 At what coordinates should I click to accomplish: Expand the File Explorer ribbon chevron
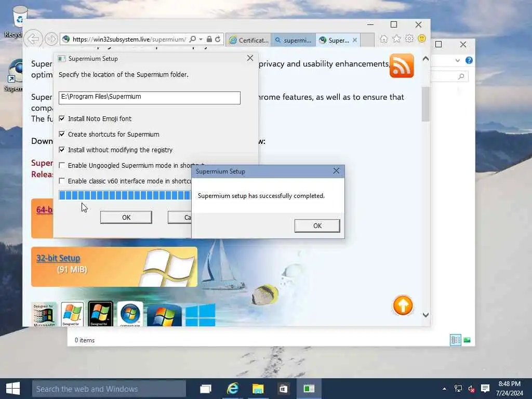tap(457, 60)
